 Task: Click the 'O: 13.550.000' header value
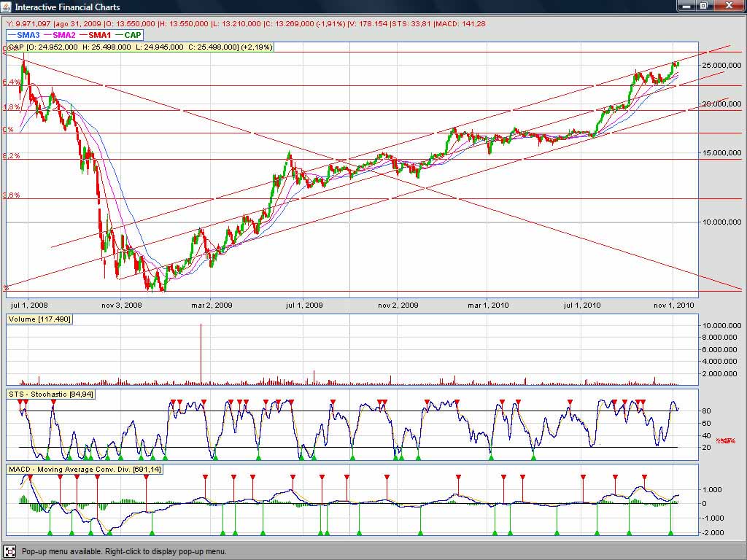(x=130, y=23)
